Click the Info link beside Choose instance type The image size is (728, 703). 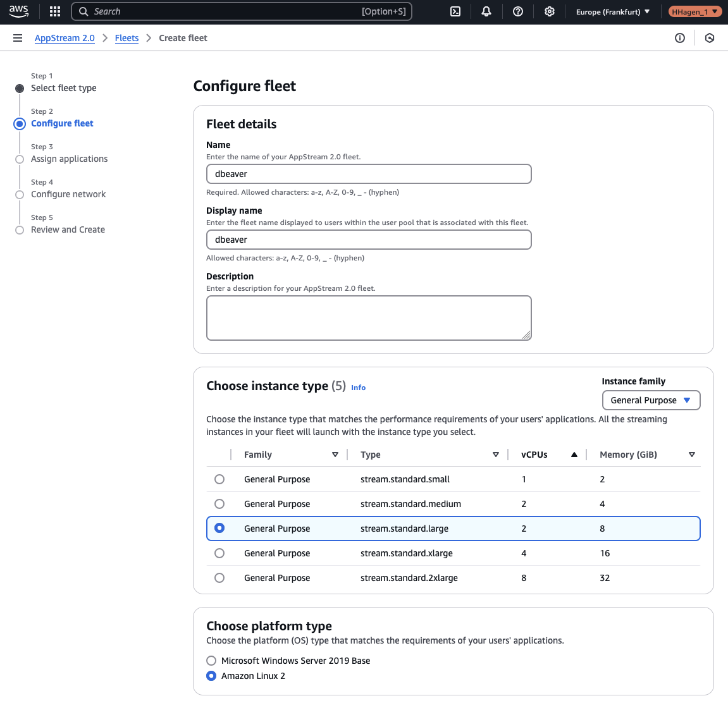pos(358,387)
